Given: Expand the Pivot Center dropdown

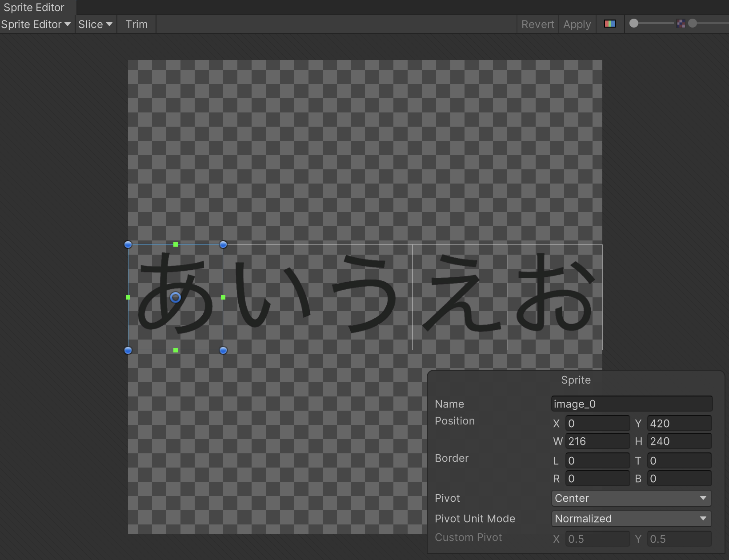Looking at the screenshot, I should (631, 498).
